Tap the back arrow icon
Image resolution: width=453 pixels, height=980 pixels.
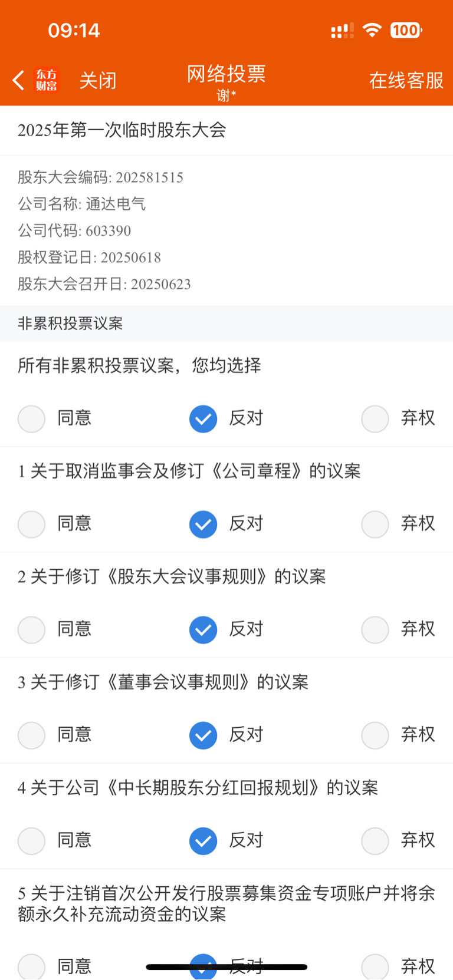point(18,80)
